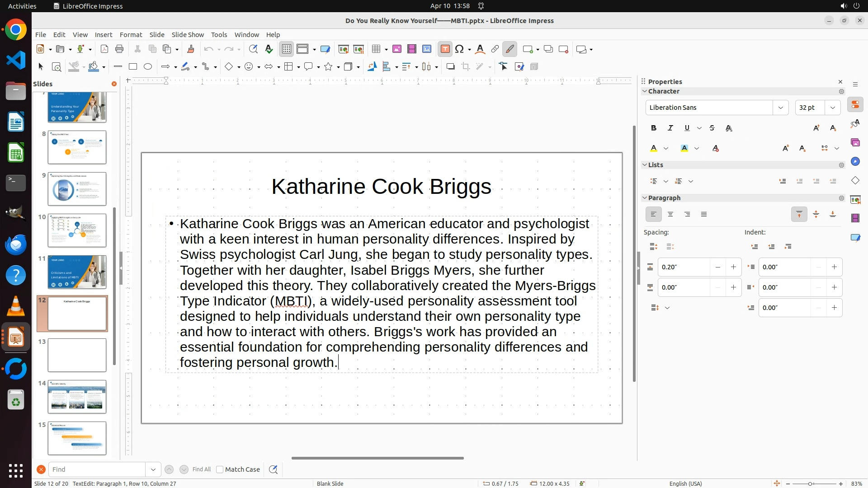868x488 pixels.
Task: Click the font color yellow swatch
Action: 654,149
